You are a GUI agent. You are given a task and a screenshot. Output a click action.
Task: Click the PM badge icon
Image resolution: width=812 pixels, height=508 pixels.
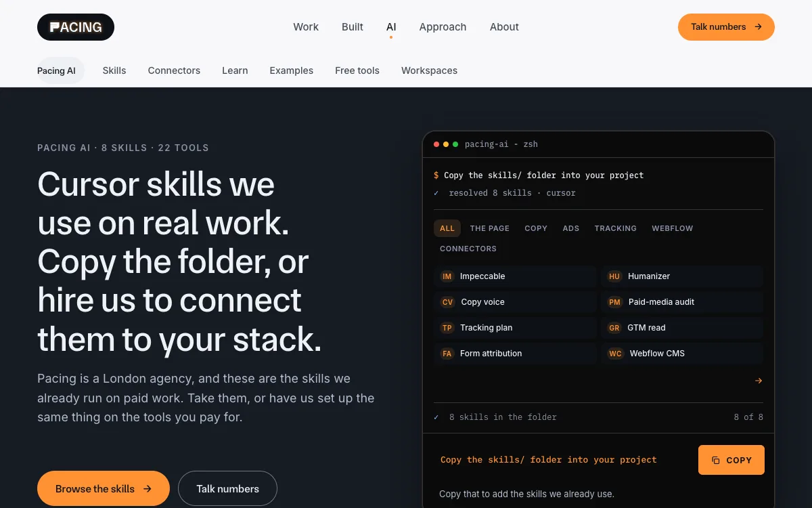[614, 302]
